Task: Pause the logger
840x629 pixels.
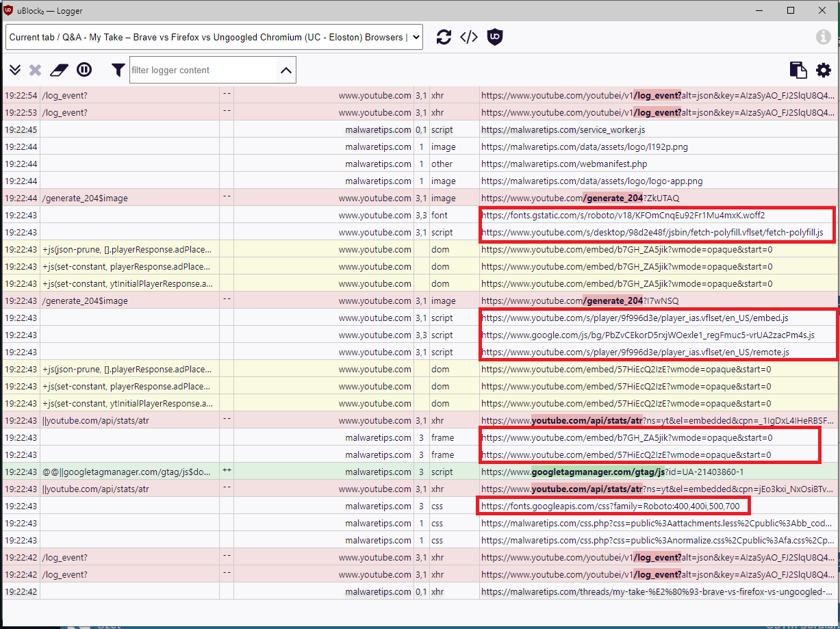Action: [84, 70]
